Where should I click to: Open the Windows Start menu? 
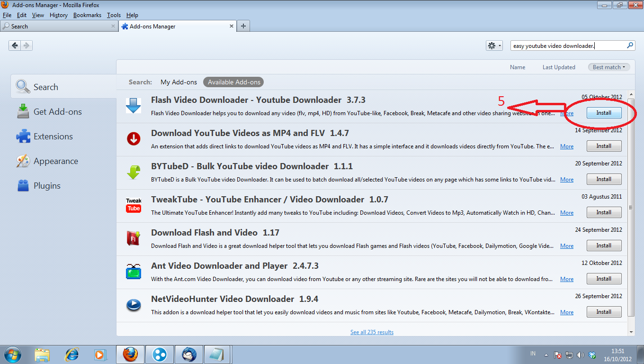click(12, 355)
